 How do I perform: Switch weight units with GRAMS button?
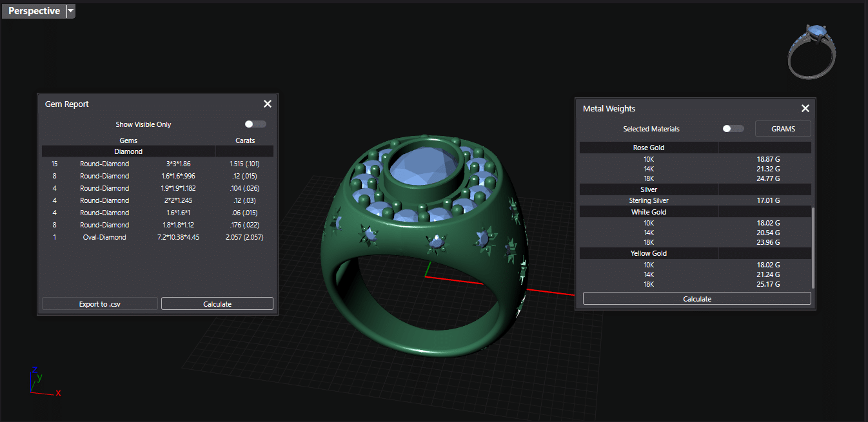tap(783, 129)
